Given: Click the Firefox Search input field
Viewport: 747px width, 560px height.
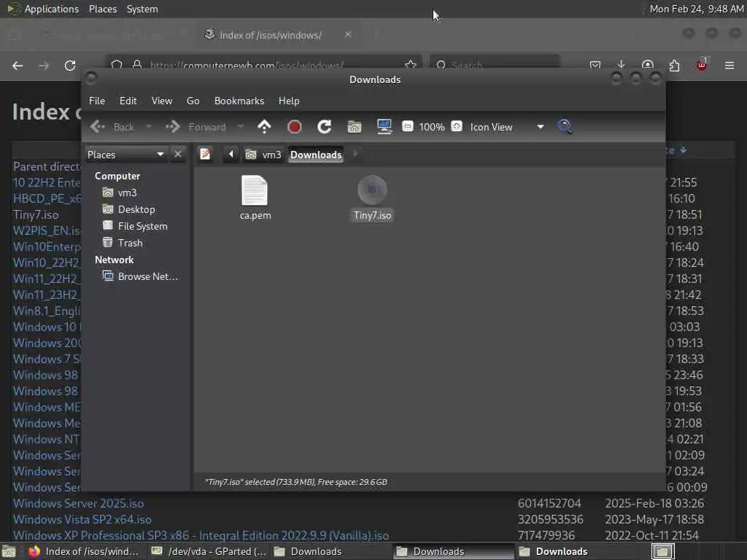Looking at the screenshot, I should (495, 65).
